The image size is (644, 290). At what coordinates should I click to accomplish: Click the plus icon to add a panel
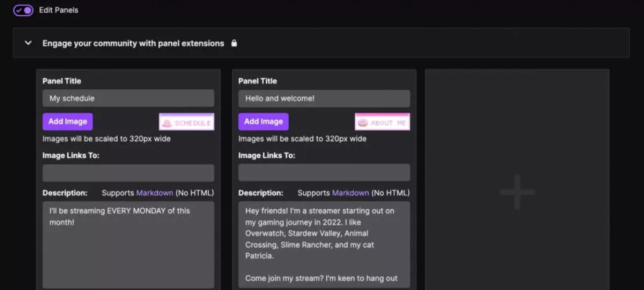click(x=516, y=192)
